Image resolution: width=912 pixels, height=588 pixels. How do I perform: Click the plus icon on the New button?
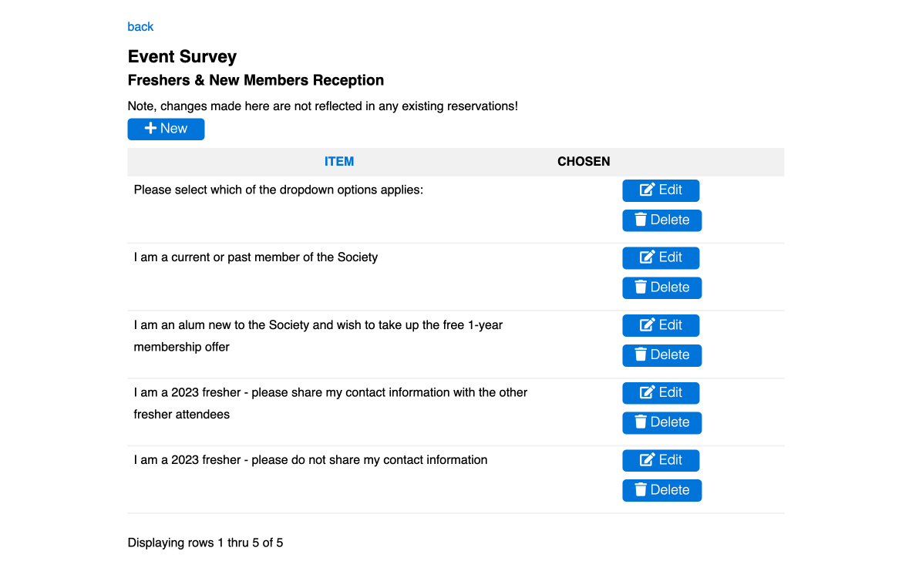[x=150, y=128]
